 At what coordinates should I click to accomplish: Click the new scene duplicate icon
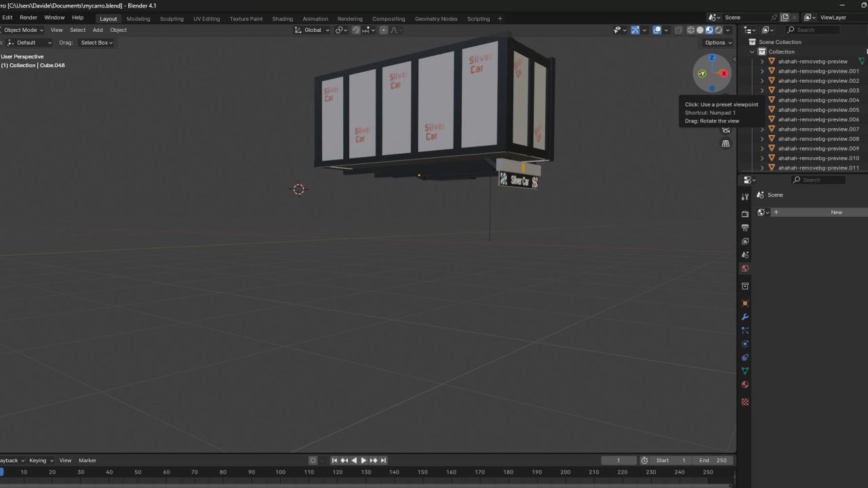point(785,18)
